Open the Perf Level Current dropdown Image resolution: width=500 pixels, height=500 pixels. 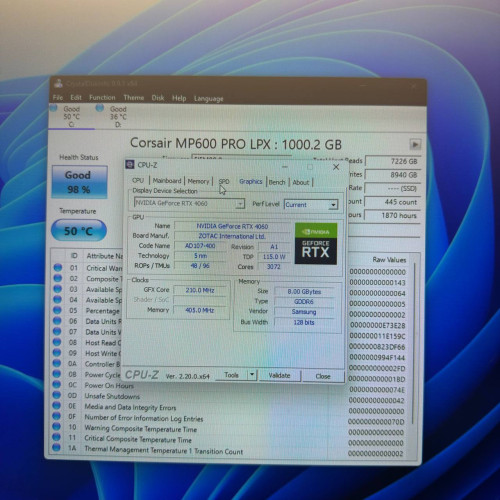pyautogui.click(x=311, y=205)
